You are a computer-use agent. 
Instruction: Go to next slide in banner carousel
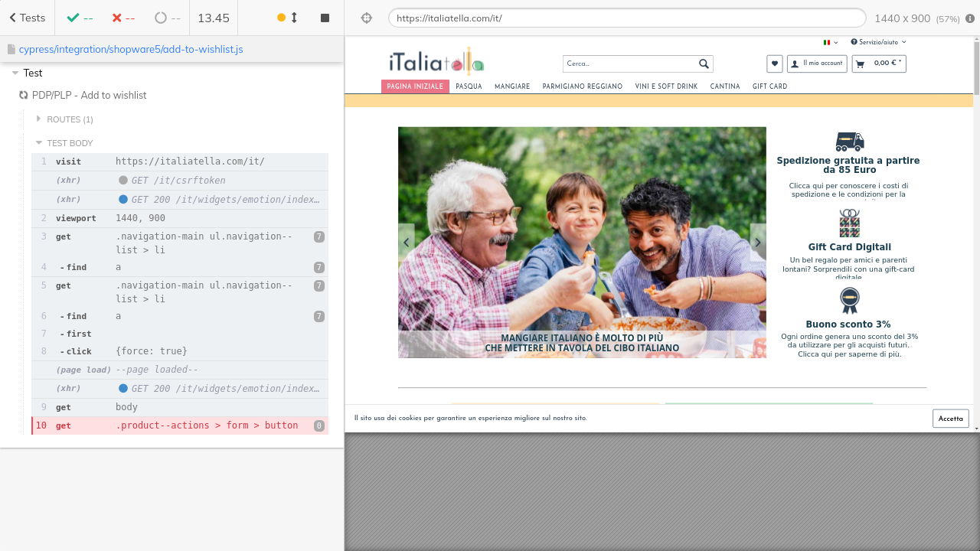tap(758, 243)
